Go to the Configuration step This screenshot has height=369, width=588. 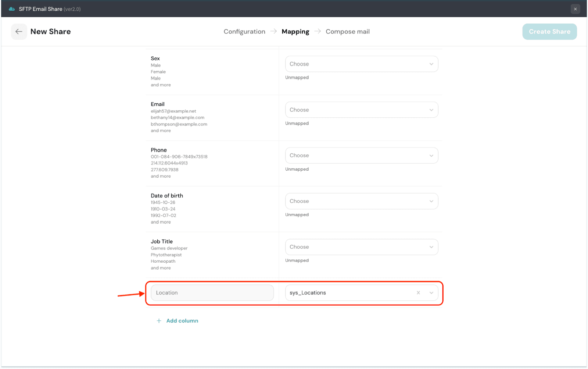[x=244, y=32]
